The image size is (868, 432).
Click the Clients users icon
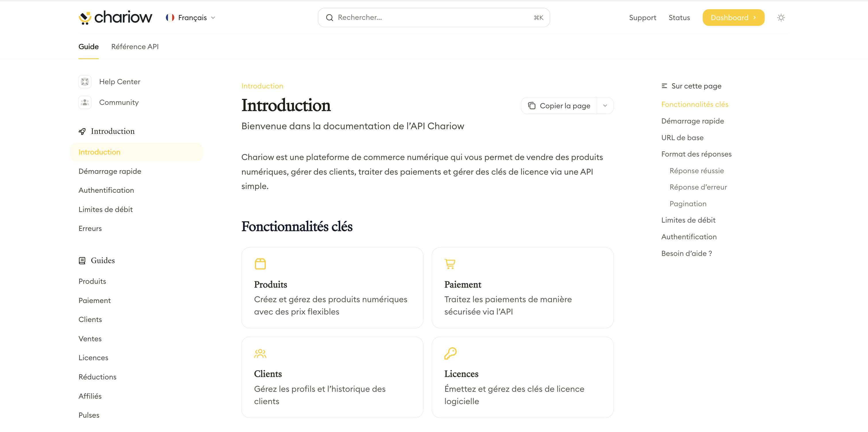tap(260, 353)
